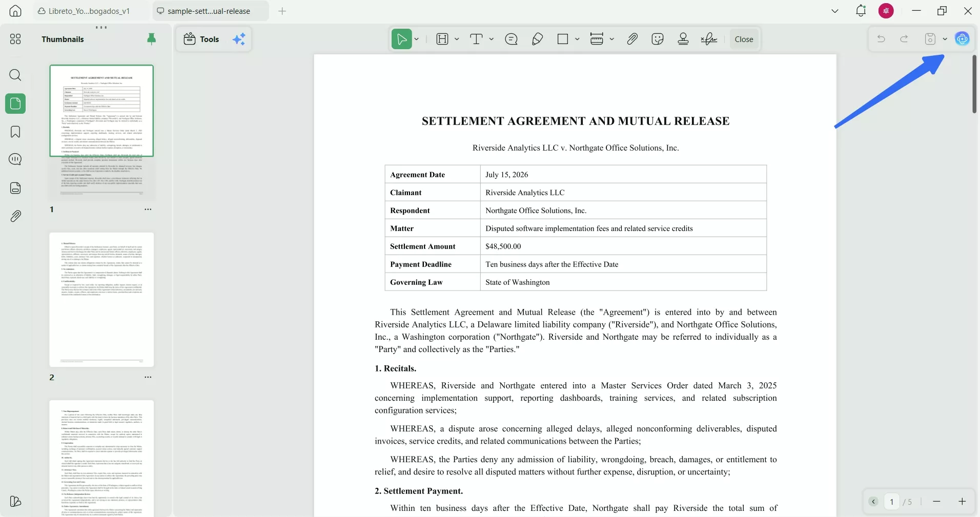Select page 2 thumbnail

[x=101, y=300]
